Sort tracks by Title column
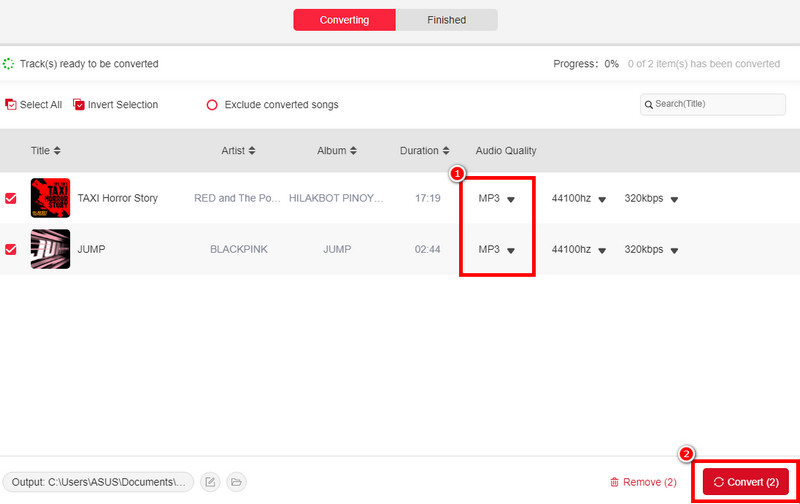The image size is (800, 504). click(45, 150)
